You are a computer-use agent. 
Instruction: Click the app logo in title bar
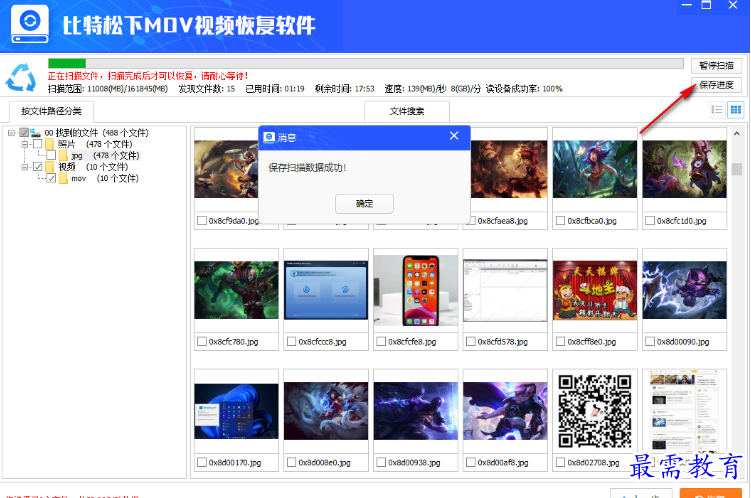[30, 24]
